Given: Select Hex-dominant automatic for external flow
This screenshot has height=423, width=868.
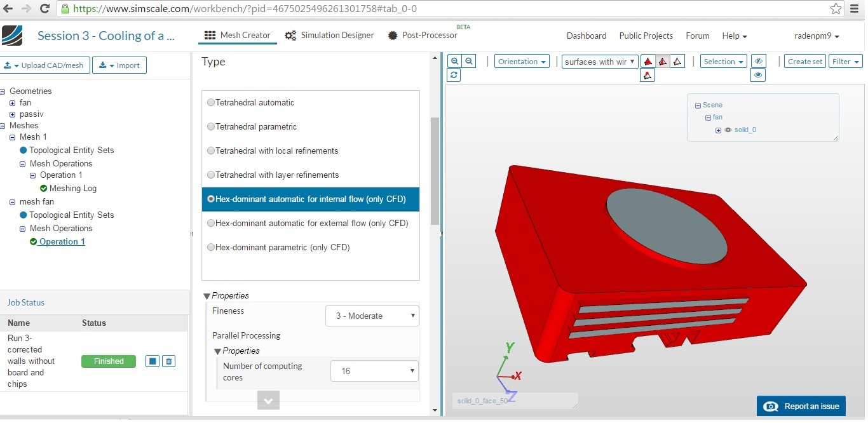Looking at the screenshot, I should tap(211, 223).
